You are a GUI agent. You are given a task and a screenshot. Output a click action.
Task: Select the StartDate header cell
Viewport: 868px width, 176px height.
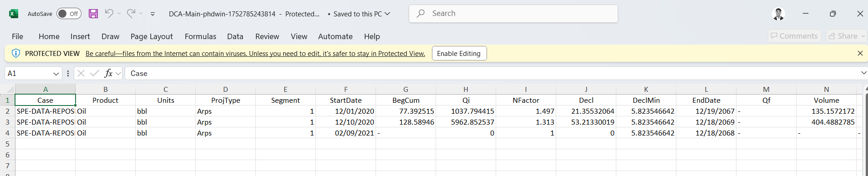[x=346, y=100]
